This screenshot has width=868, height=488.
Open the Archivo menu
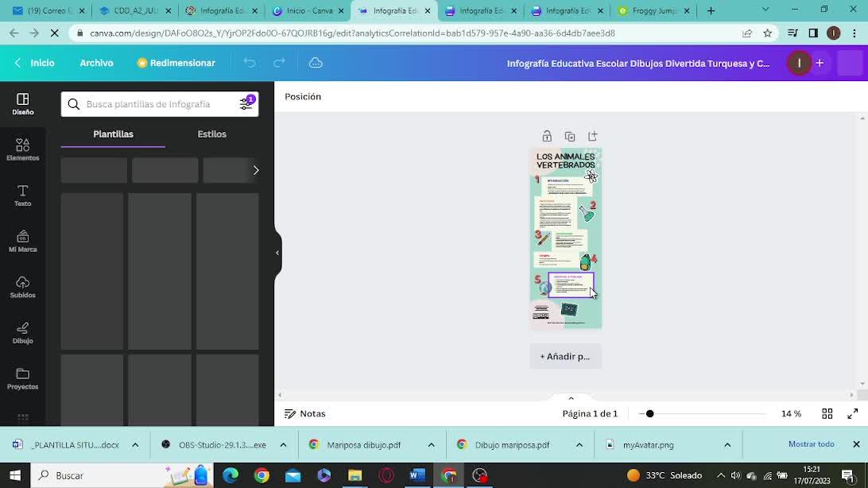(x=96, y=63)
